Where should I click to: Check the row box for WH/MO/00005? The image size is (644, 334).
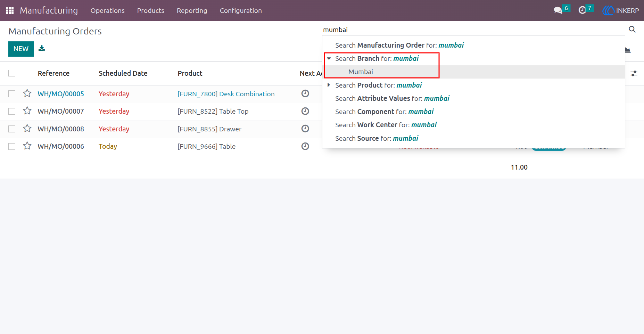(x=12, y=94)
